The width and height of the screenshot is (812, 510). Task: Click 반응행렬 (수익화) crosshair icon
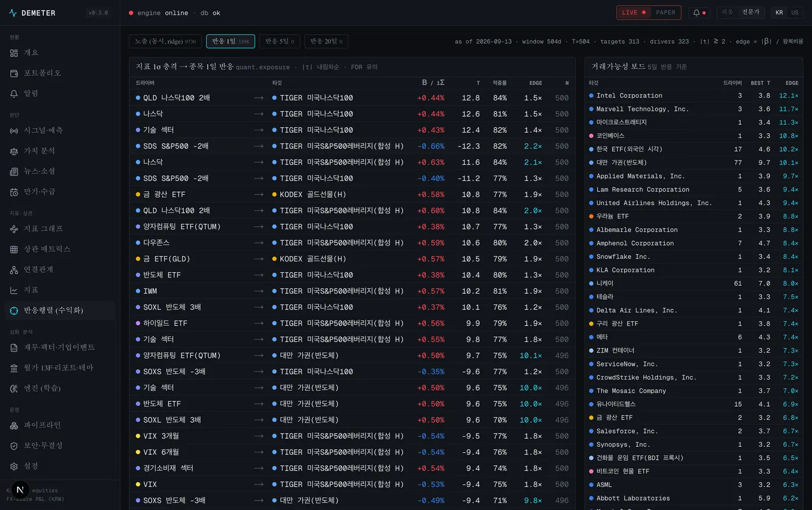(14, 311)
